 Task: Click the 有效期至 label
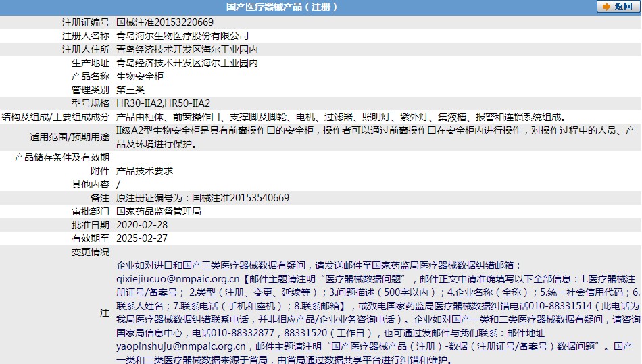(91, 238)
